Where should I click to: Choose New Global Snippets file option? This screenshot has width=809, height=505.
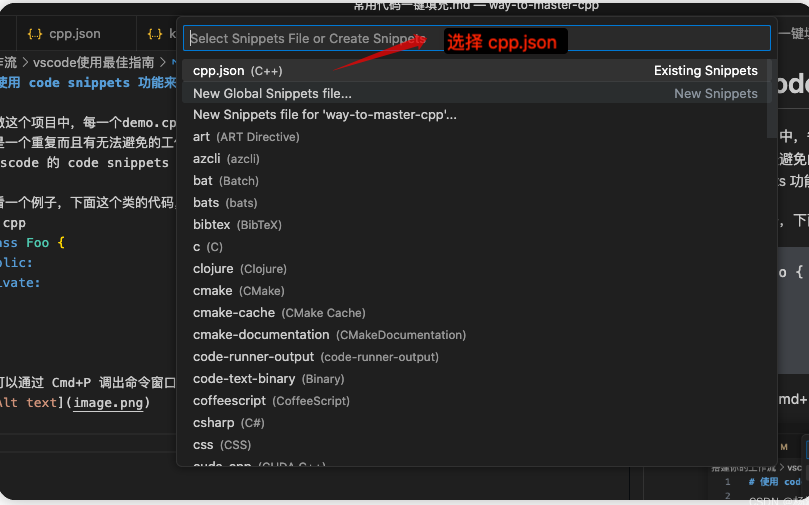tap(475, 93)
